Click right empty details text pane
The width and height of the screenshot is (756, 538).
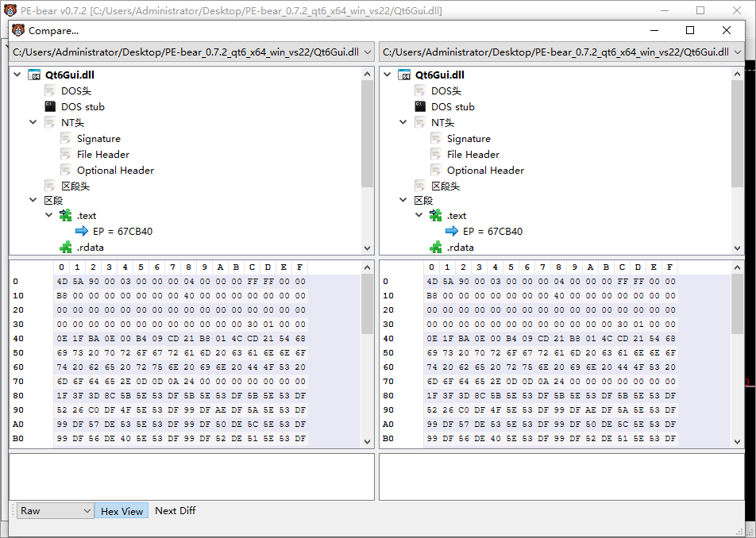point(561,477)
